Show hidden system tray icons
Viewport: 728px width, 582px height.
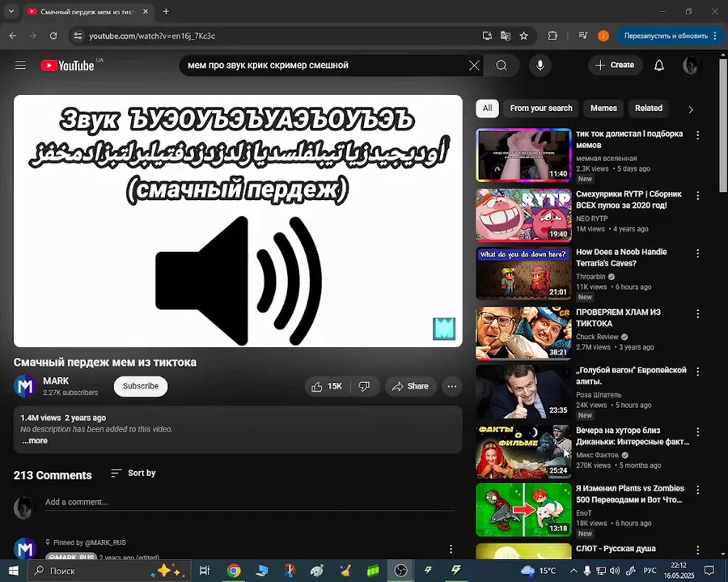pyautogui.click(x=574, y=571)
